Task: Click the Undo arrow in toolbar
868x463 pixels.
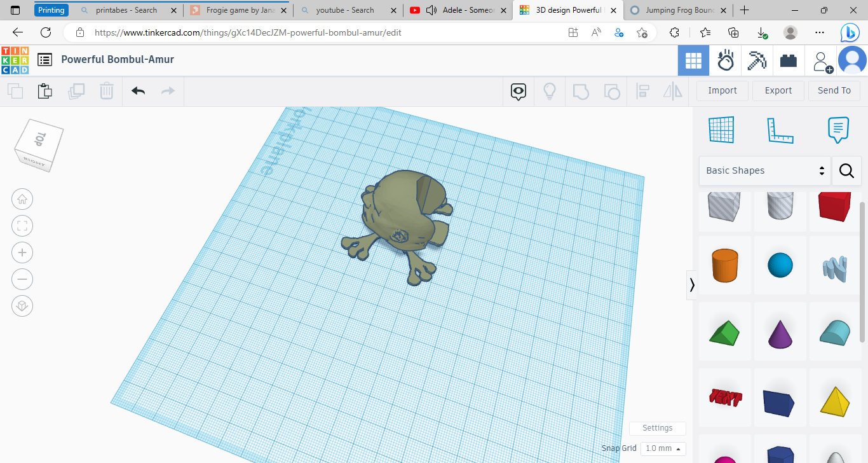Action: 139,91
